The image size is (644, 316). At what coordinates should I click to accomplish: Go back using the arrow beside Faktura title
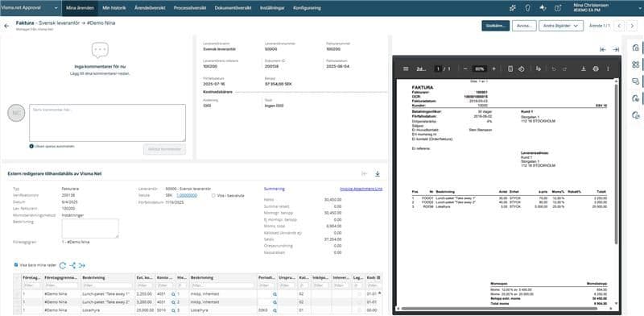[6, 26]
